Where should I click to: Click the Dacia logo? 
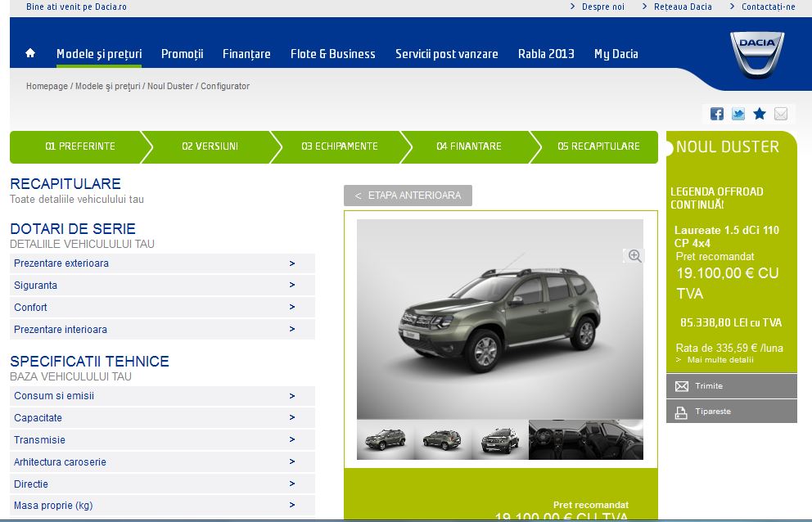(x=757, y=55)
